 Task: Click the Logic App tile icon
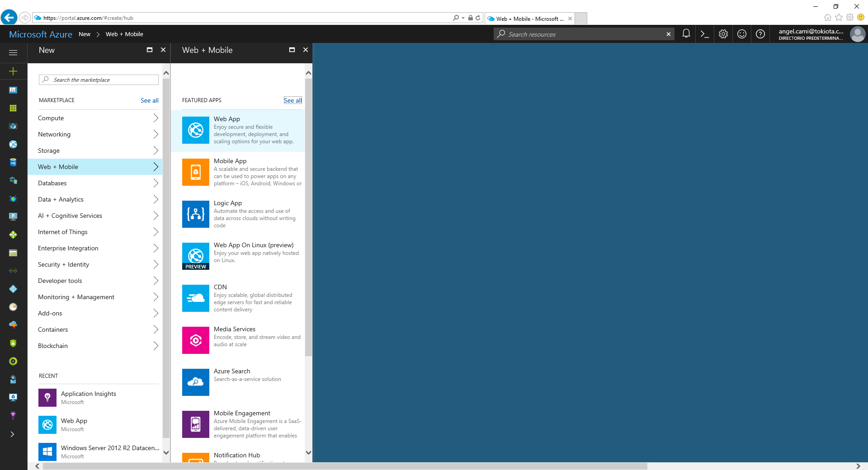point(195,214)
